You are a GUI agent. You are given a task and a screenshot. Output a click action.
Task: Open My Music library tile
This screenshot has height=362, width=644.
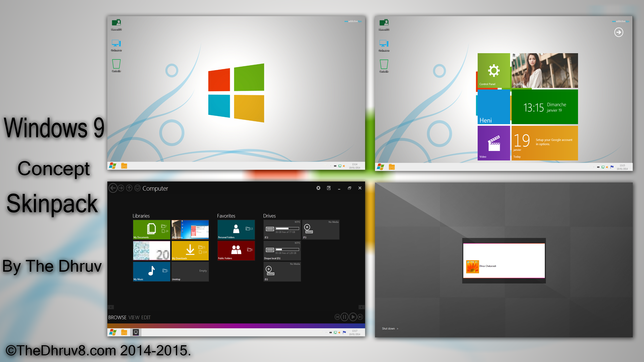tap(151, 271)
